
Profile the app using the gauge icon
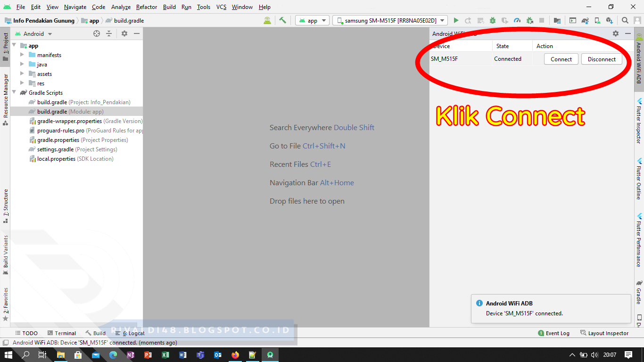coord(517,20)
